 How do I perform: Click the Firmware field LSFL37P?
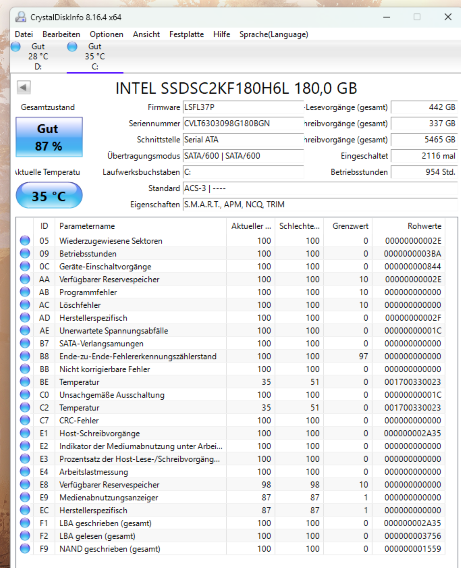(x=243, y=108)
